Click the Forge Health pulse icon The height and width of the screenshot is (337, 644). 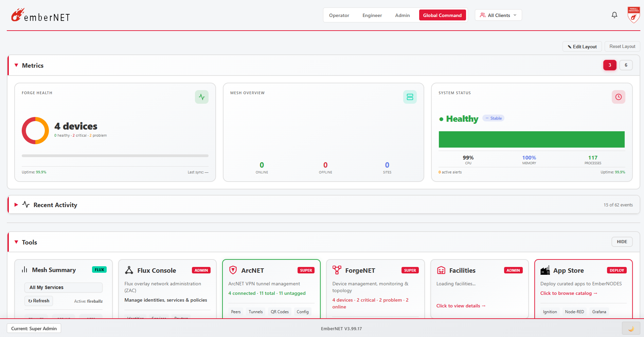201,97
